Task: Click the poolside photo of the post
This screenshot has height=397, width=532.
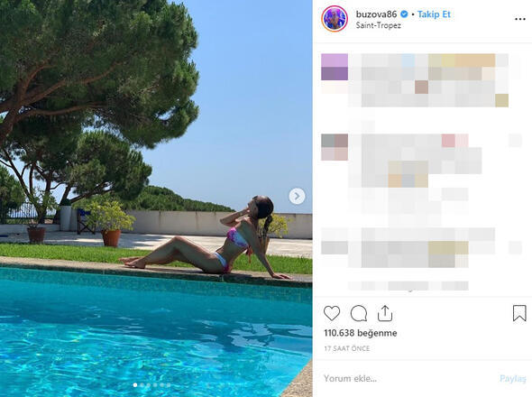Action: click(x=156, y=198)
